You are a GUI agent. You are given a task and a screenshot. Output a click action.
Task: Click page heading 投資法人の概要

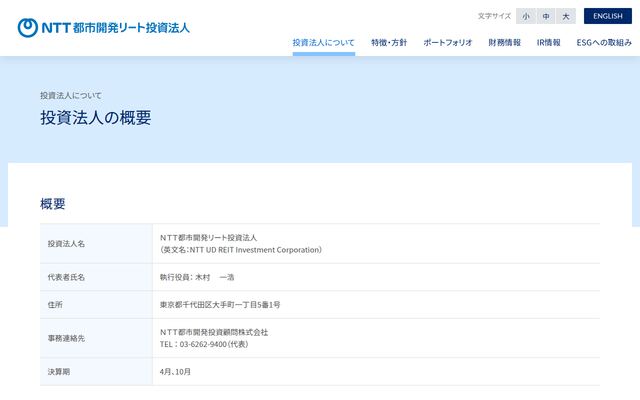tap(96, 118)
